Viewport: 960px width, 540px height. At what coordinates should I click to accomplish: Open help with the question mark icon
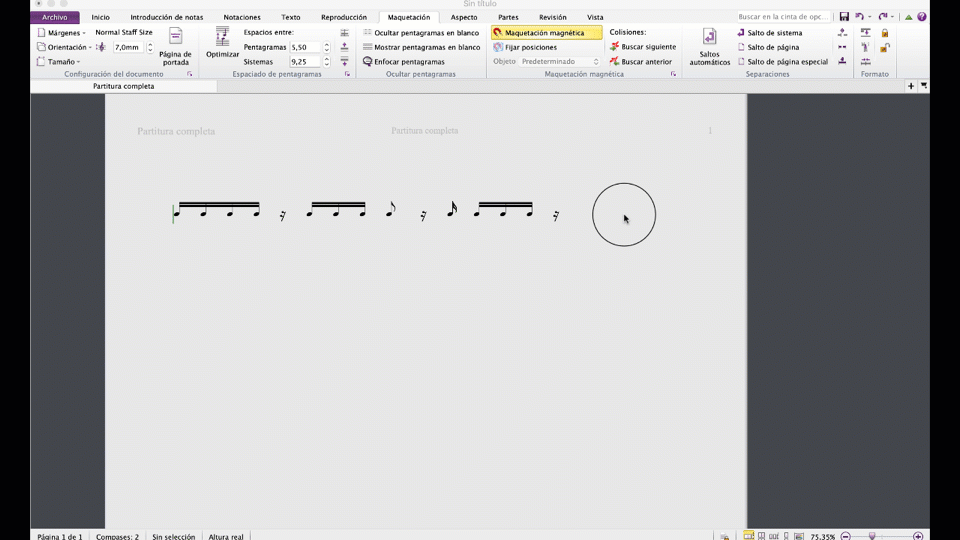click(x=921, y=17)
